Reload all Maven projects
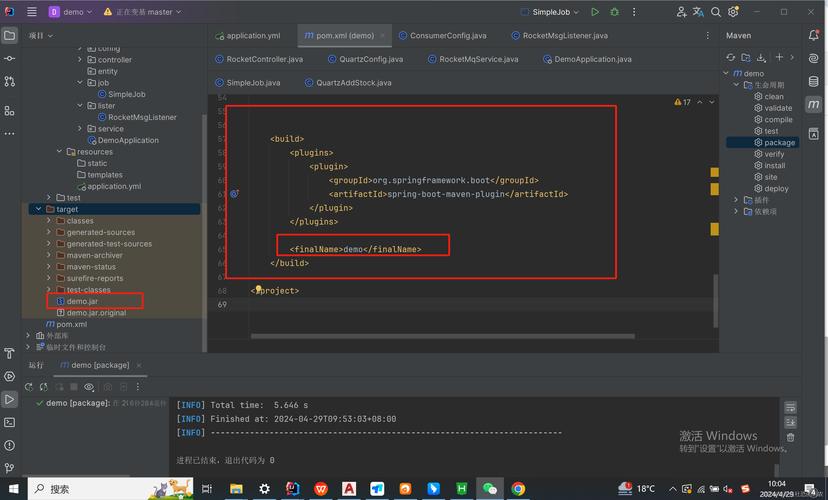 point(730,57)
